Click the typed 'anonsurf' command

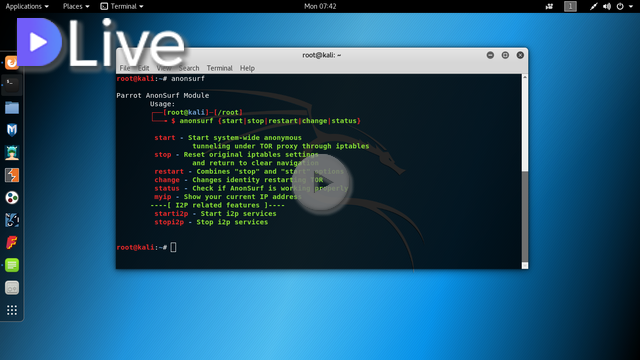[188, 78]
